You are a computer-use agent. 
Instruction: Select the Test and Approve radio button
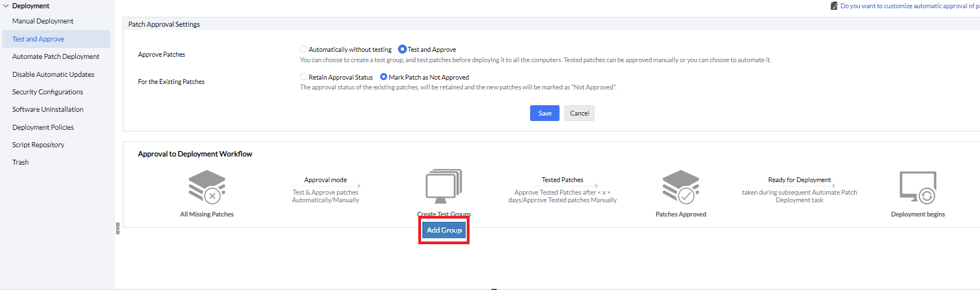tap(402, 50)
